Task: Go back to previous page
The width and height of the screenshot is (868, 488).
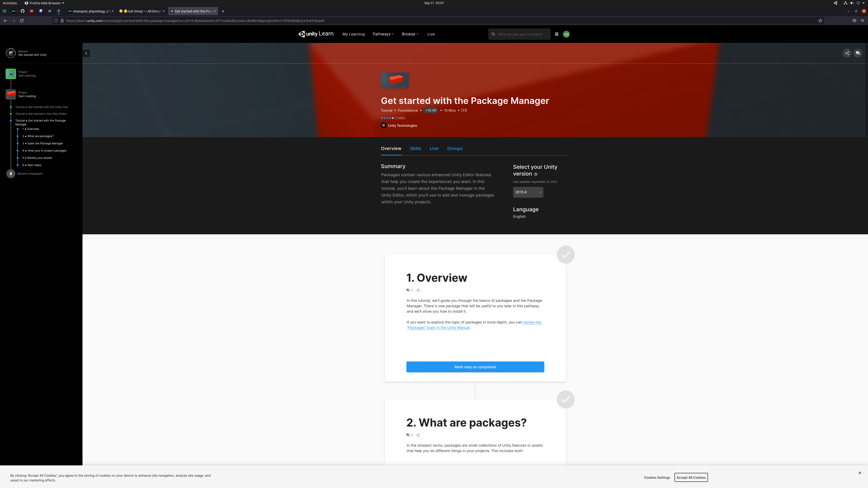Action: (5, 21)
